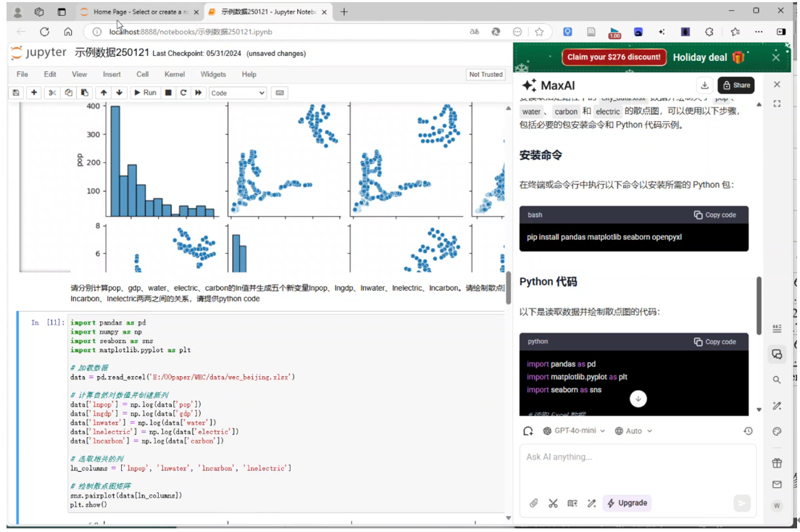Open the gift rewards icon in MaxAI sidebar
This screenshot has width=800, height=532.
pyautogui.click(x=777, y=463)
